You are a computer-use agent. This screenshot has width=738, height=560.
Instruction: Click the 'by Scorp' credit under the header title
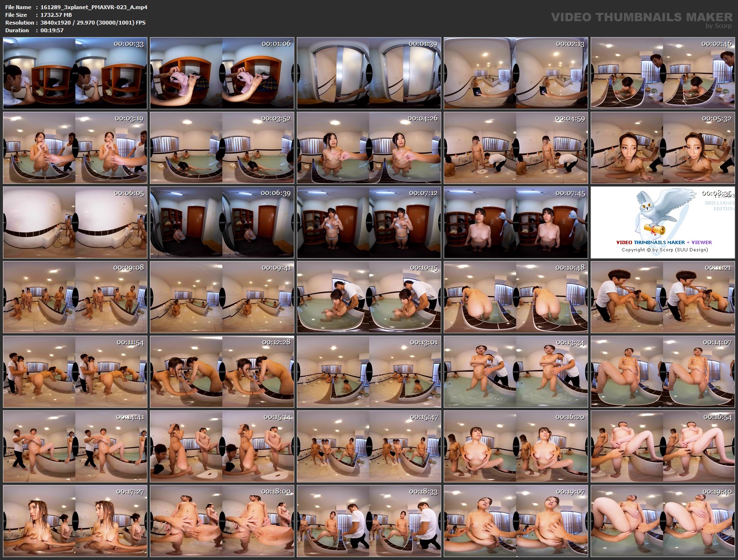716,25
